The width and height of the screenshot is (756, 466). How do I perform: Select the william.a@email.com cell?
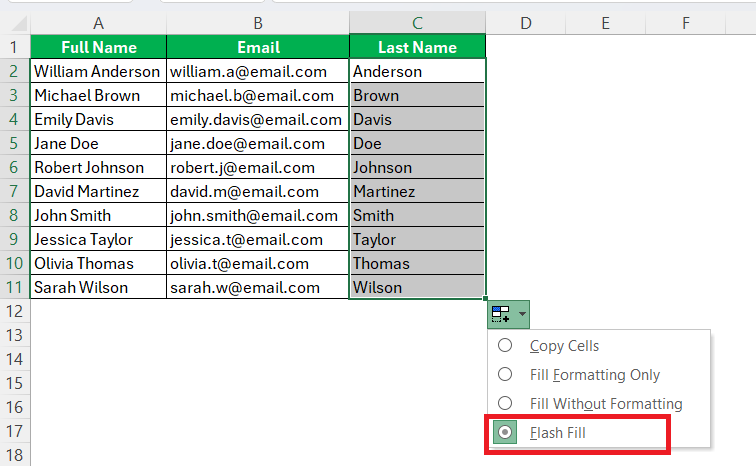tap(258, 71)
